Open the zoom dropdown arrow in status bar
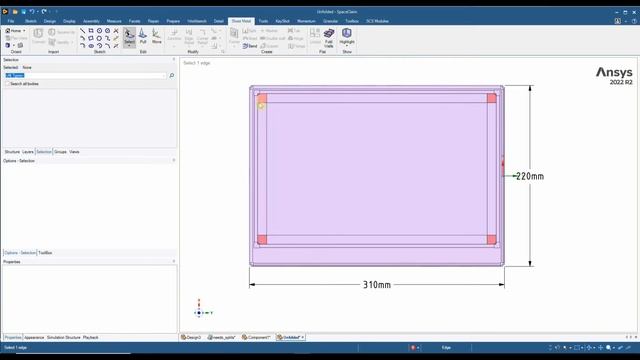The image size is (640, 360). (614, 348)
